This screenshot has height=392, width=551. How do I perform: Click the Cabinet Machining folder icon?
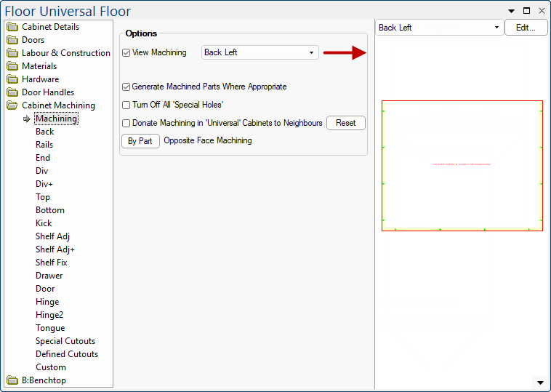12,105
